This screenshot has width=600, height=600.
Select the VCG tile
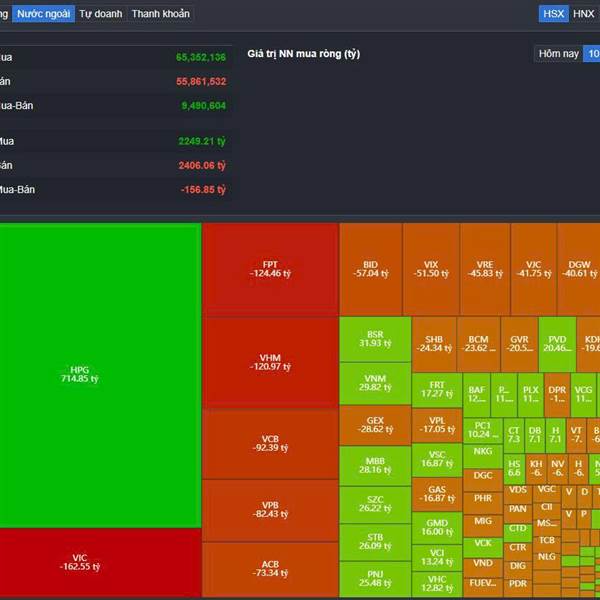click(x=583, y=395)
